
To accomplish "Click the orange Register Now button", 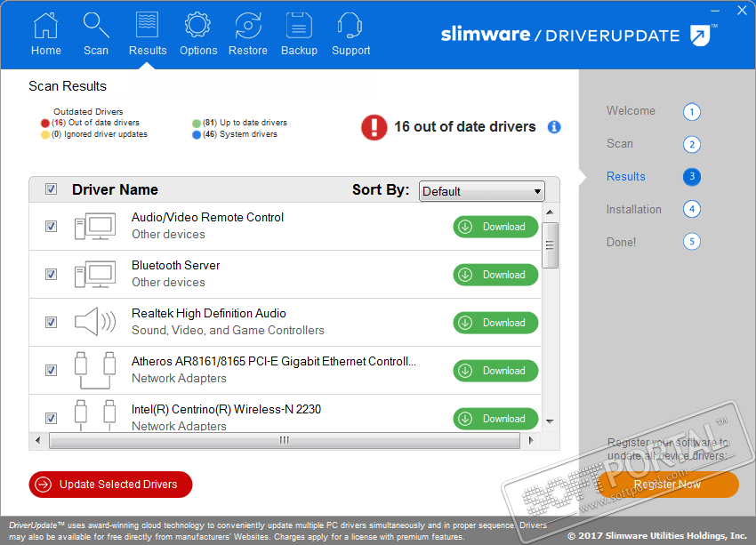I will coord(667,485).
